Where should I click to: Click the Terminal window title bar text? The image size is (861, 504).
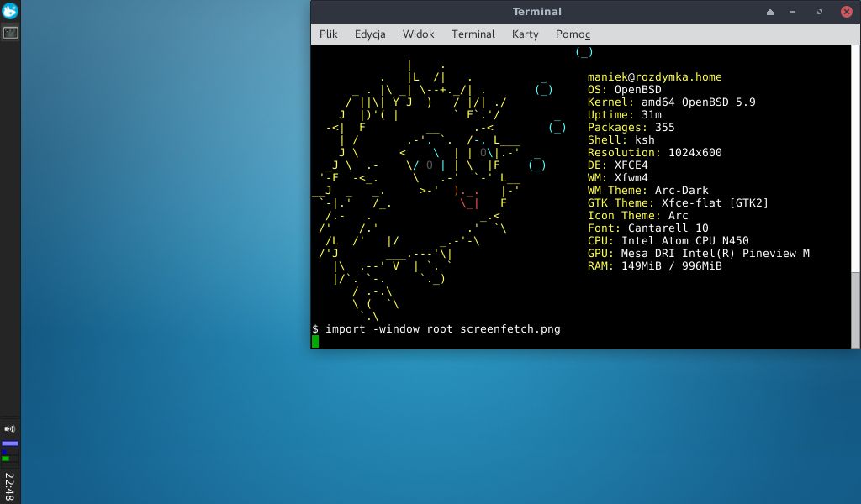pyautogui.click(x=537, y=12)
